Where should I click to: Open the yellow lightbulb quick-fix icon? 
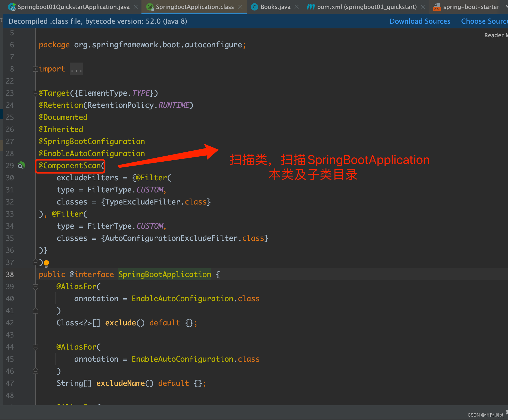pos(46,263)
